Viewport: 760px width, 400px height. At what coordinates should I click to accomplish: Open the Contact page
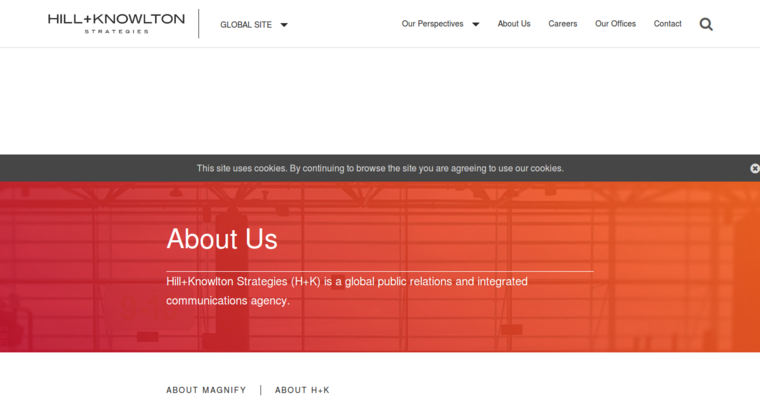click(667, 24)
